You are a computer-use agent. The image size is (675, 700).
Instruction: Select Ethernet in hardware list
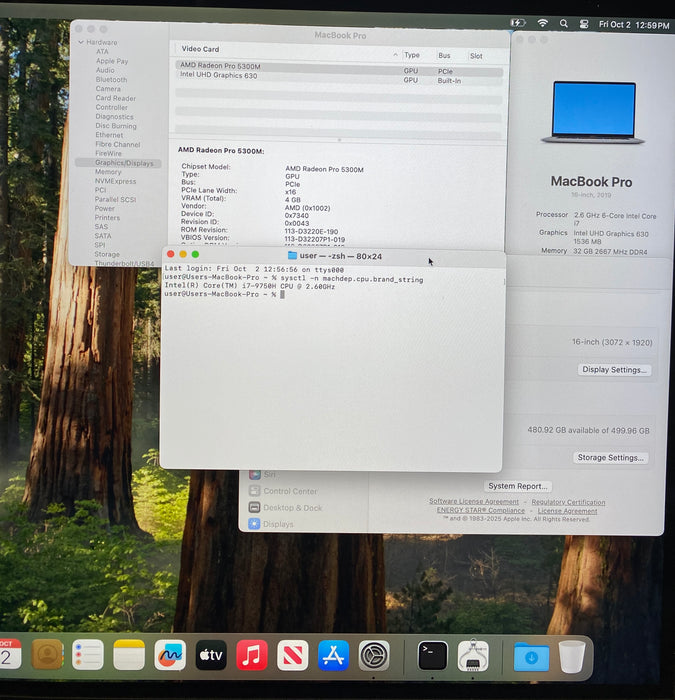click(109, 135)
